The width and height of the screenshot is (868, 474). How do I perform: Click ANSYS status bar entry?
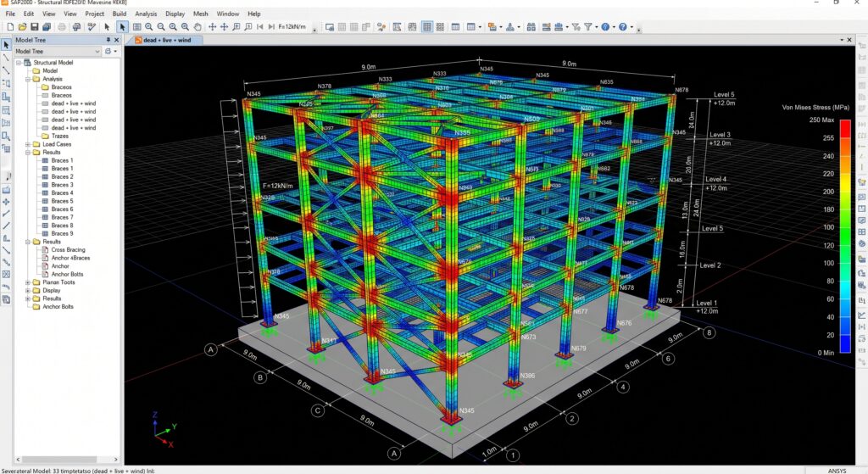click(x=837, y=471)
